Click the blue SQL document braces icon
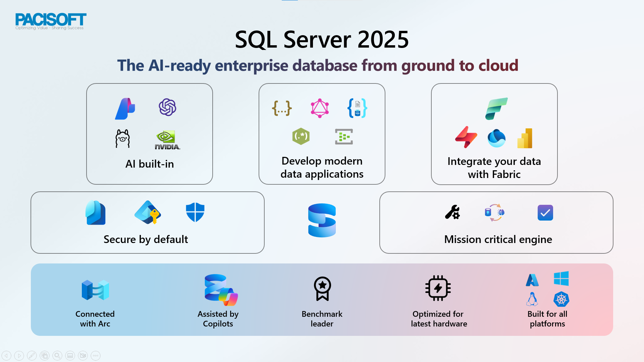This screenshot has width=644, height=362. pyautogui.click(x=357, y=108)
